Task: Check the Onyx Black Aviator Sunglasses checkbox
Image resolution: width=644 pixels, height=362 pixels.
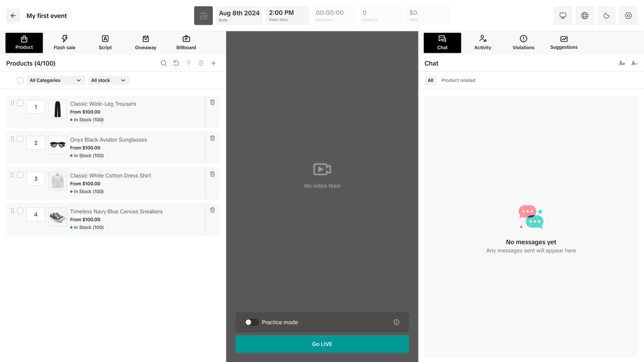Action: (x=20, y=139)
